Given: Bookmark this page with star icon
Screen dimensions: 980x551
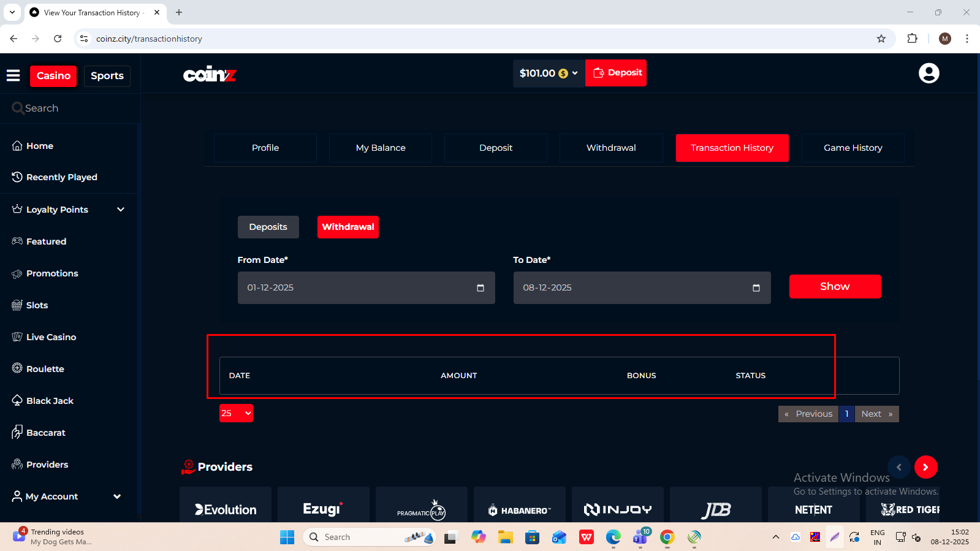Looking at the screenshot, I should point(881,39).
